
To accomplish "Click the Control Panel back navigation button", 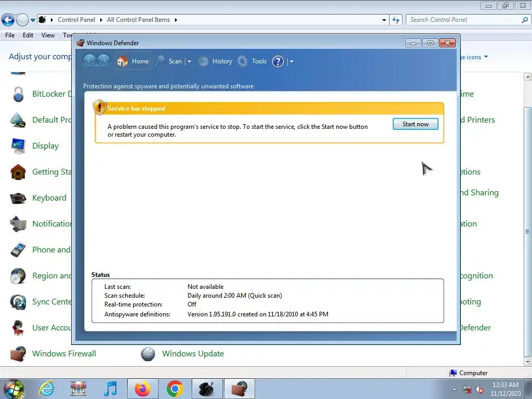I will click(x=8, y=20).
